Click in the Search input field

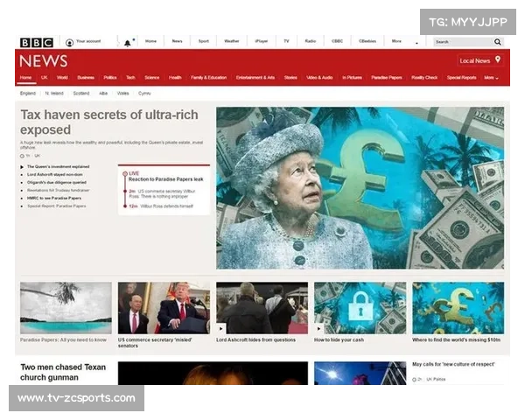click(461, 42)
